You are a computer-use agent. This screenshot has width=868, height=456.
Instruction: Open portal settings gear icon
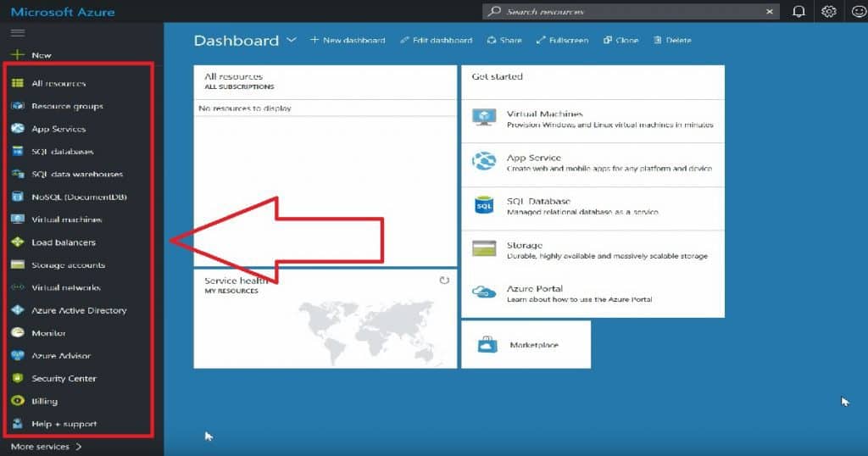pos(829,12)
